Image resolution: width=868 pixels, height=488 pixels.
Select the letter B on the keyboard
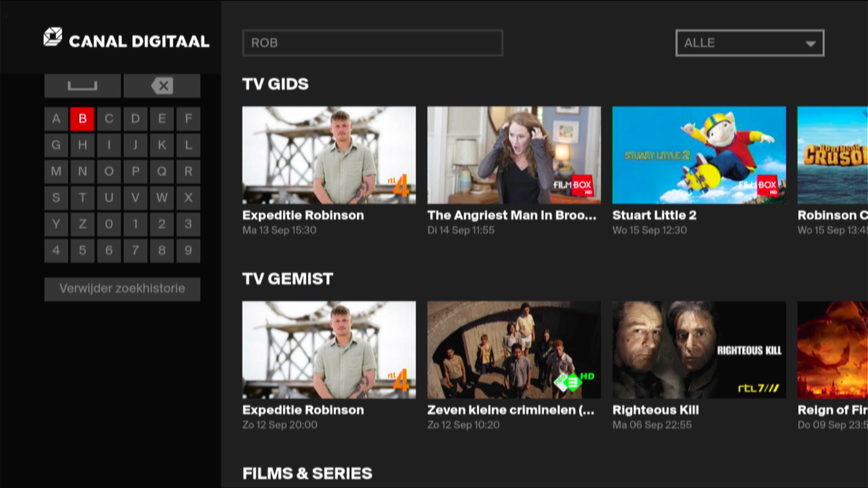(82, 118)
